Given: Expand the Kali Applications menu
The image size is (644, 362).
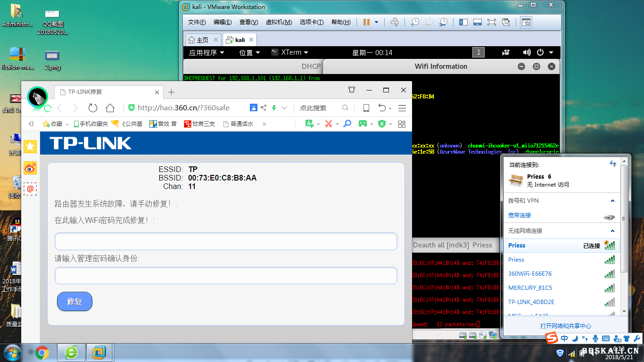Looking at the screenshot, I should point(206,53).
